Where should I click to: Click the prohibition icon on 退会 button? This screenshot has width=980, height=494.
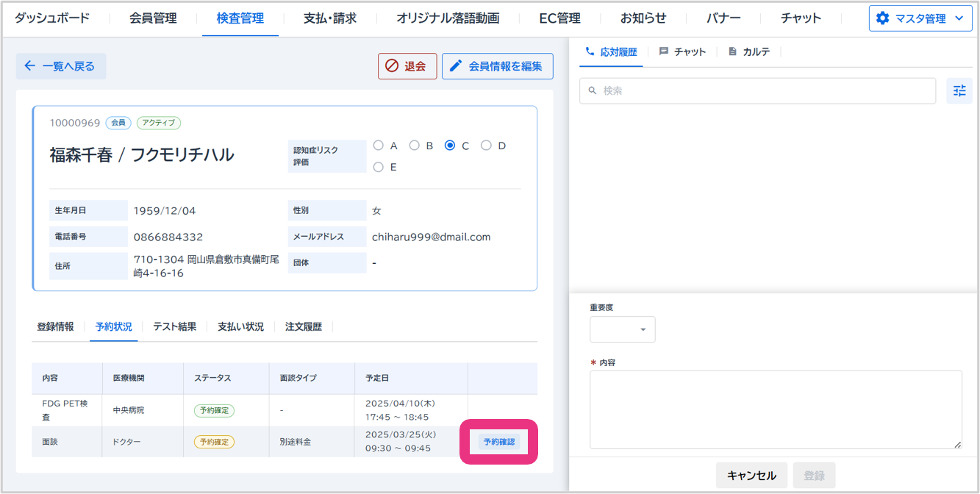coord(392,66)
